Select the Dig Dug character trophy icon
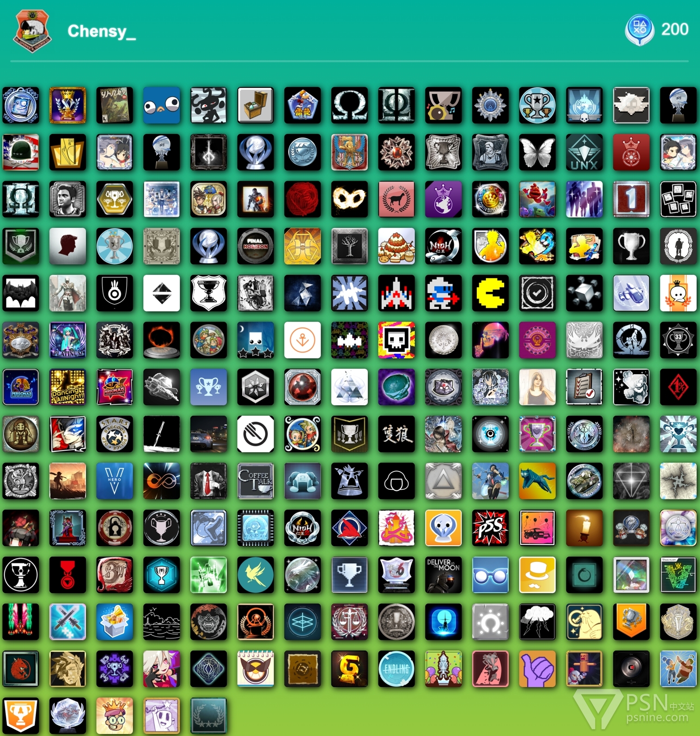 click(443, 293)
